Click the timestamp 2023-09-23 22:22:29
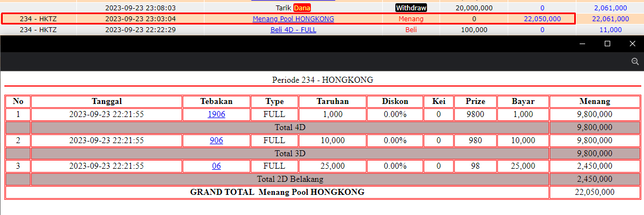Screen dimensions: 644x215 click(x=141, y=30)
